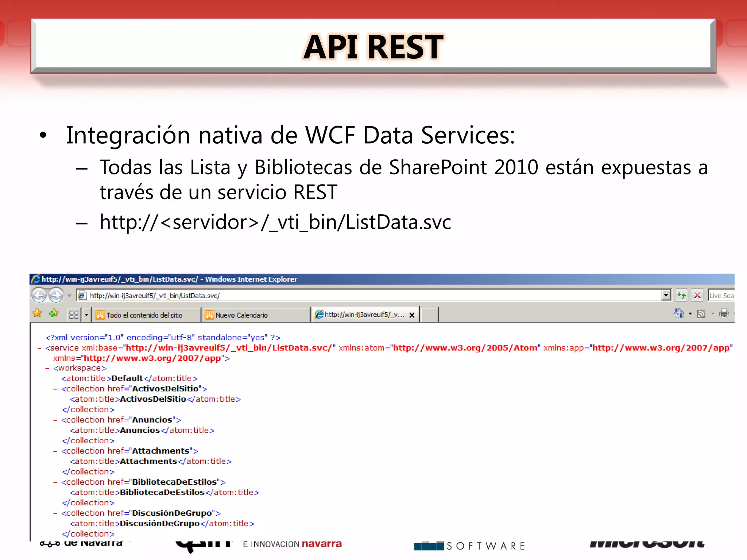Collapse the BibliotecaDeEstilos collection node
This screenshot has height=560, width=747.
(x=55, y=482)
